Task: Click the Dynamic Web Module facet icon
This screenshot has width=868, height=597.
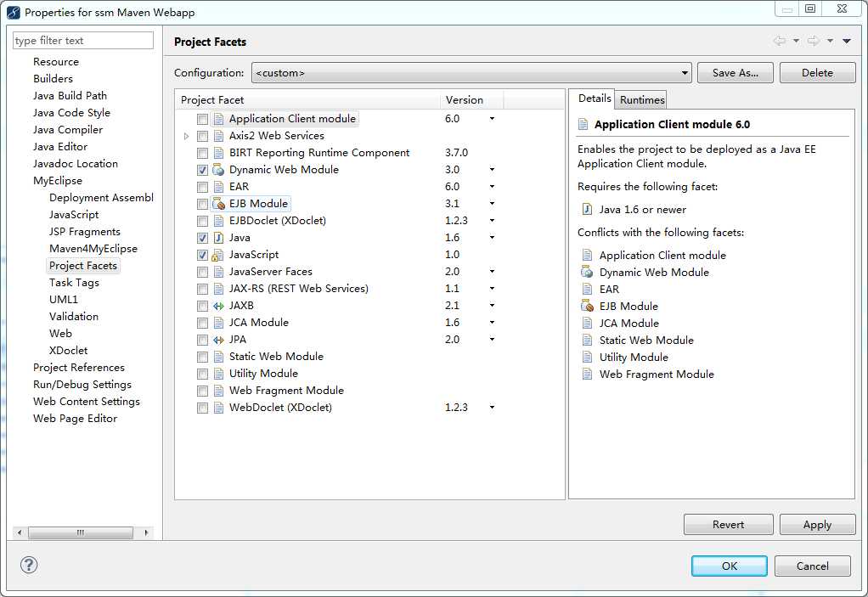Action: point(218,170)
